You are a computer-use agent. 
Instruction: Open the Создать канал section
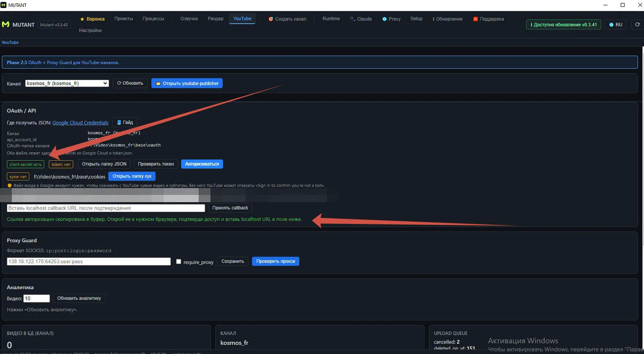point(287,19)
